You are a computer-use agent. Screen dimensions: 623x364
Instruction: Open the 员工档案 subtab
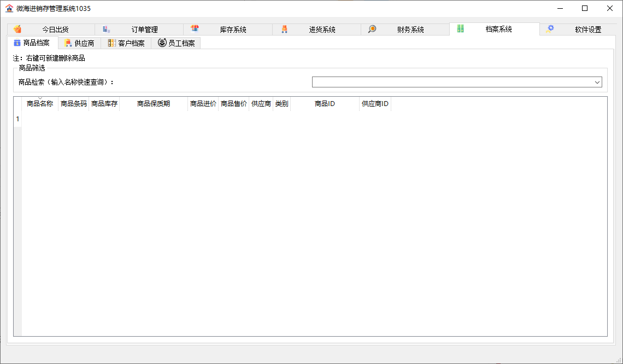point(175,43)
